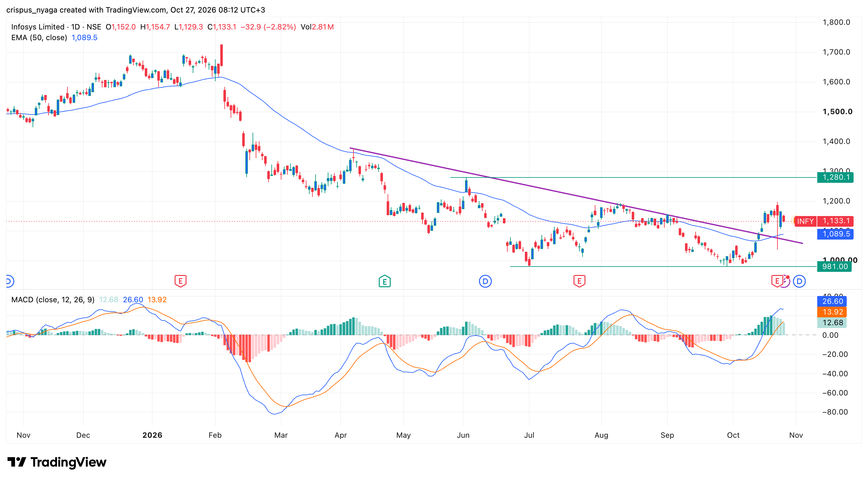Image resolution: width=868 pixels, height=481 pixels.
Task: Click the orange 13.92 signal axis label
Action: (832, 312)
